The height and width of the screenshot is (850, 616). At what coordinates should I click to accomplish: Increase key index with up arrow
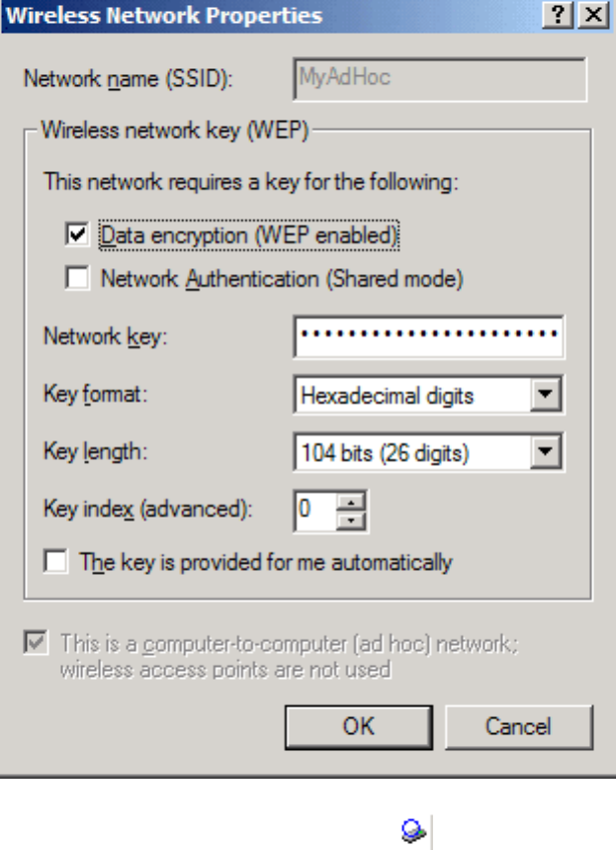pos(351,503)
